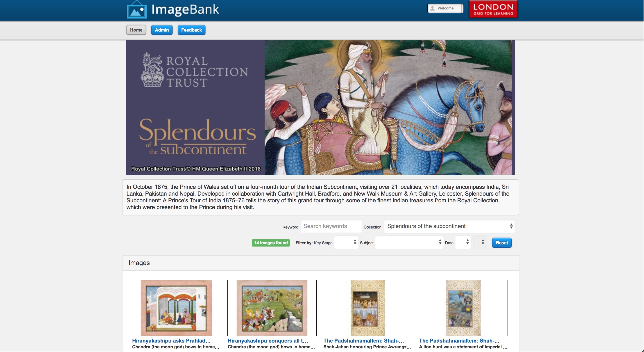Open the Feedback page

point(191,30)
